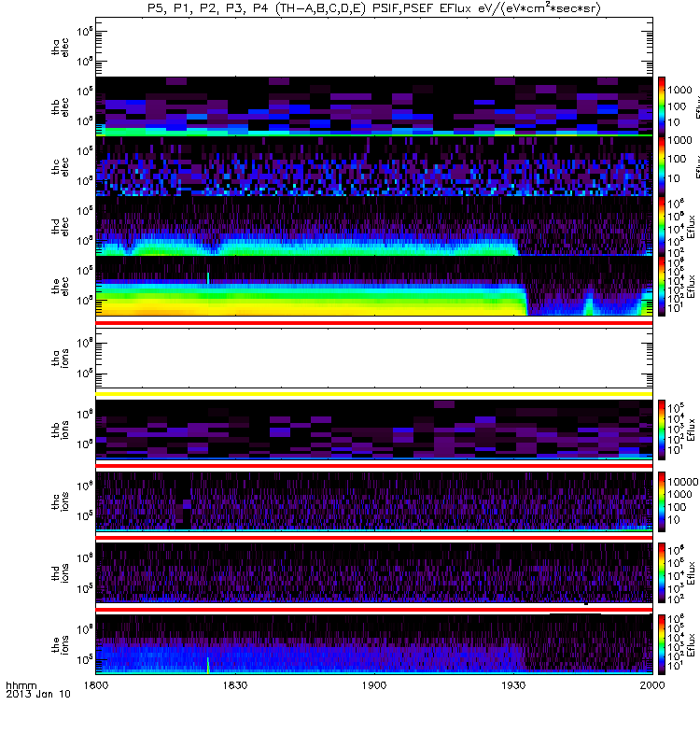Select the 'tha elec' y-axis label
The image size is (700, 747).
[x=61, y=48]
